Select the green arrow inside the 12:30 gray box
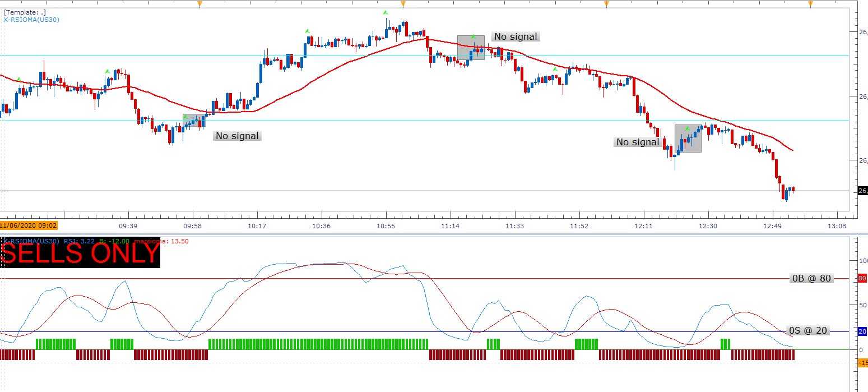Image resolution: width=868 pixels, height=392 pixels. [687, 129]
